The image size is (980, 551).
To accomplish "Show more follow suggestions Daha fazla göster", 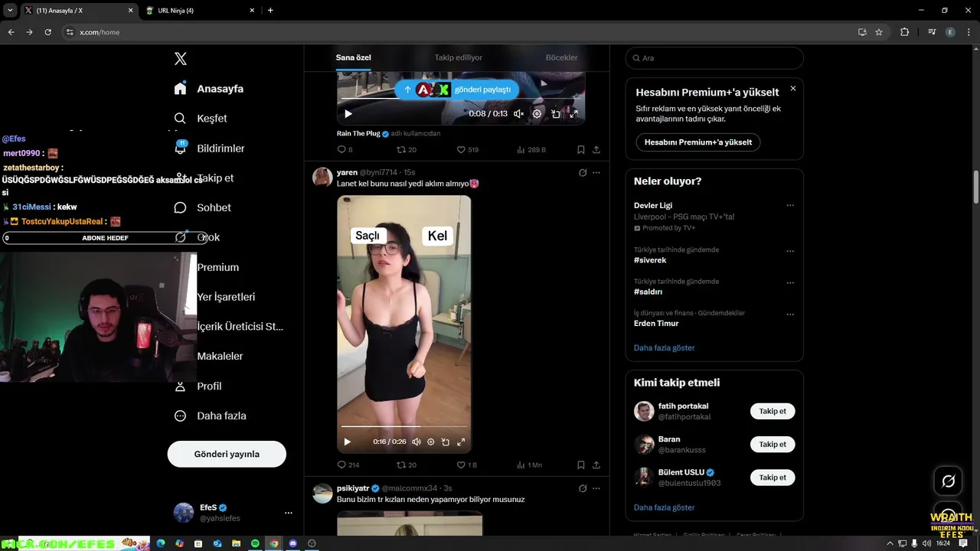I will pyautogui.click(x=664, y=507).
